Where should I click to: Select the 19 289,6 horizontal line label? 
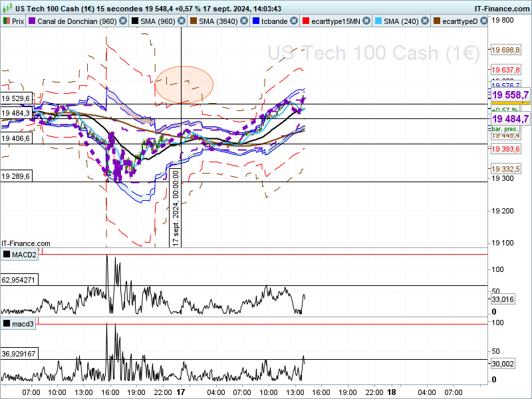point(16,176)
